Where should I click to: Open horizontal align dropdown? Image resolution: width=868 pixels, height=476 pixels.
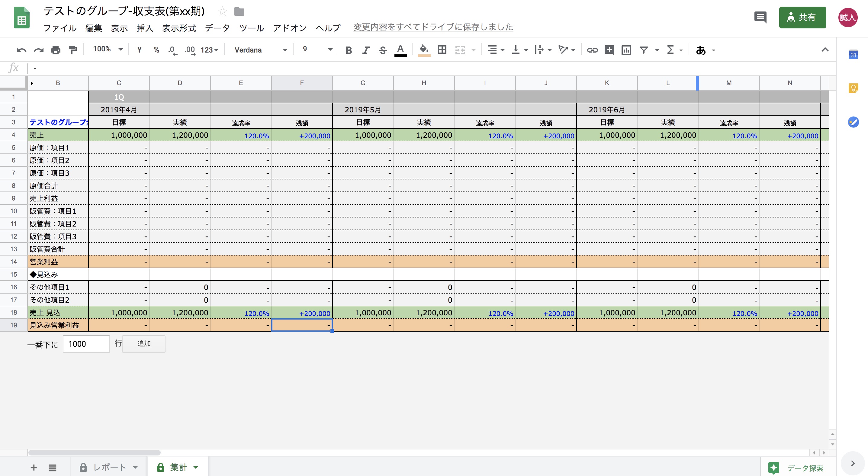496,50
